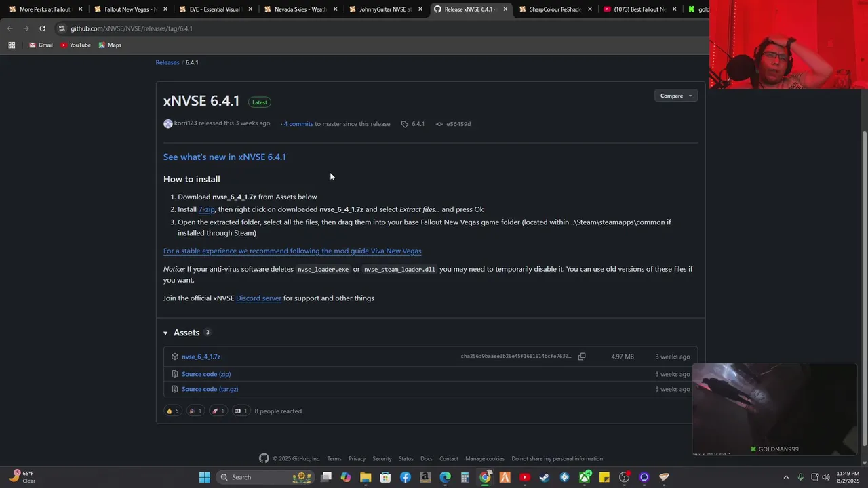The height and width of the screenshot is (488, 868).
Task: Switch to the Best Fallout YouTube tab
Action: click(639, 9)
